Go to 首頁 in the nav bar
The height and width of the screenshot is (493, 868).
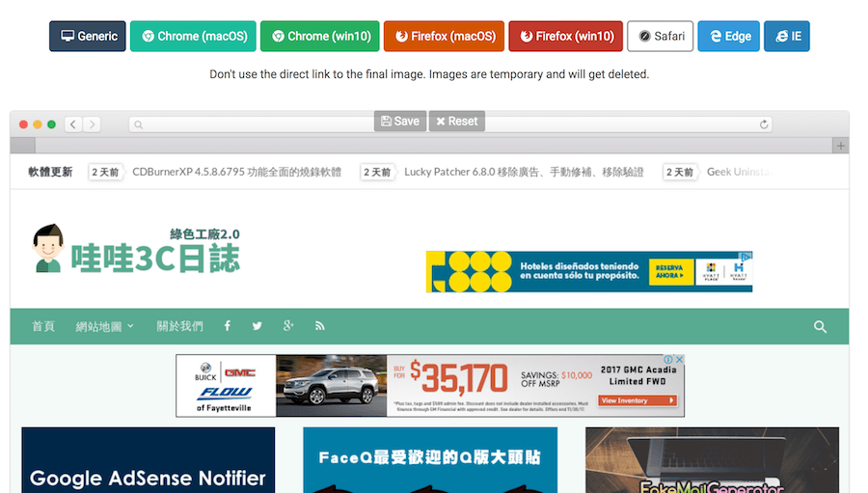pyautogui.click(x=43, y=326)
